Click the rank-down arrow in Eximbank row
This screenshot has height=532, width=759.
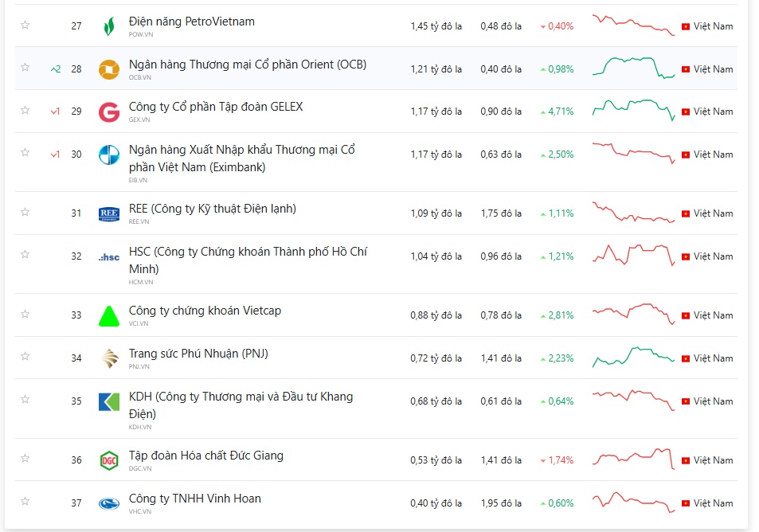coord(55,155)
